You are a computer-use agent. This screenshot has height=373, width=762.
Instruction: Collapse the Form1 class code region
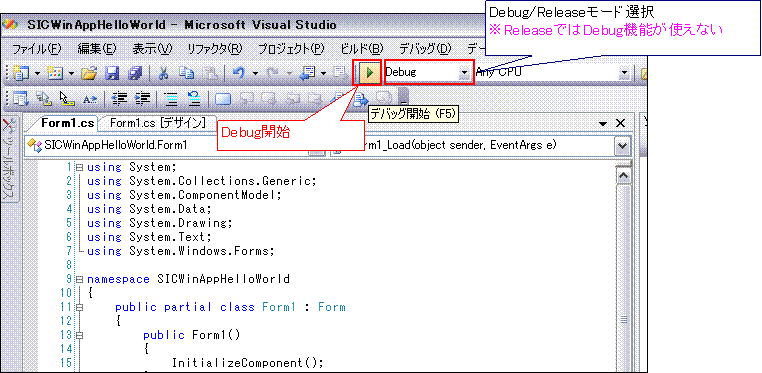click(x=79, y=307)
